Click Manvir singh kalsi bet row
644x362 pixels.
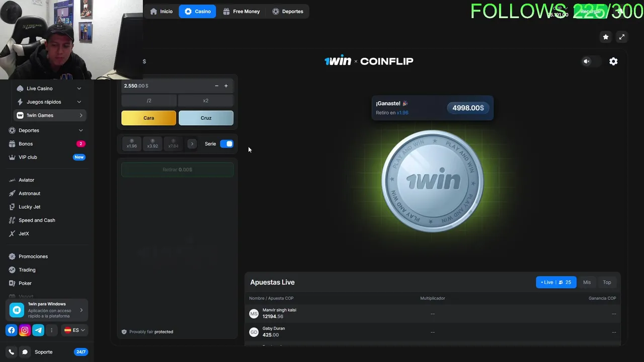(x=433, y=313)
